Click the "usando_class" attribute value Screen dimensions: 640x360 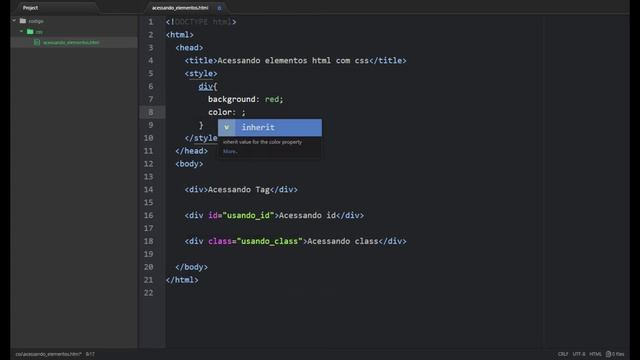point(269,241)
